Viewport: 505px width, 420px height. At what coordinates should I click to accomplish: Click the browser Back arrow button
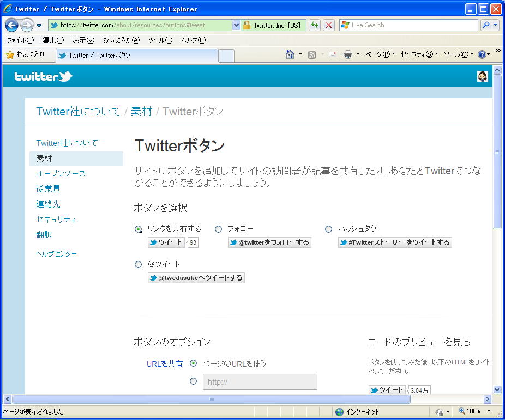(12, 25)
